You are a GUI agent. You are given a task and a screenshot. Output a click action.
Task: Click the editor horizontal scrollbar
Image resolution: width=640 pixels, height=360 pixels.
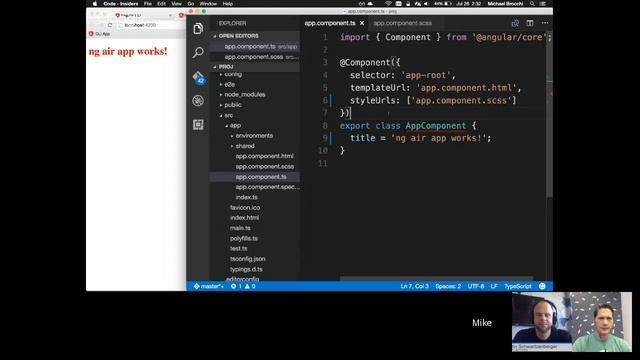coord(436,278)
